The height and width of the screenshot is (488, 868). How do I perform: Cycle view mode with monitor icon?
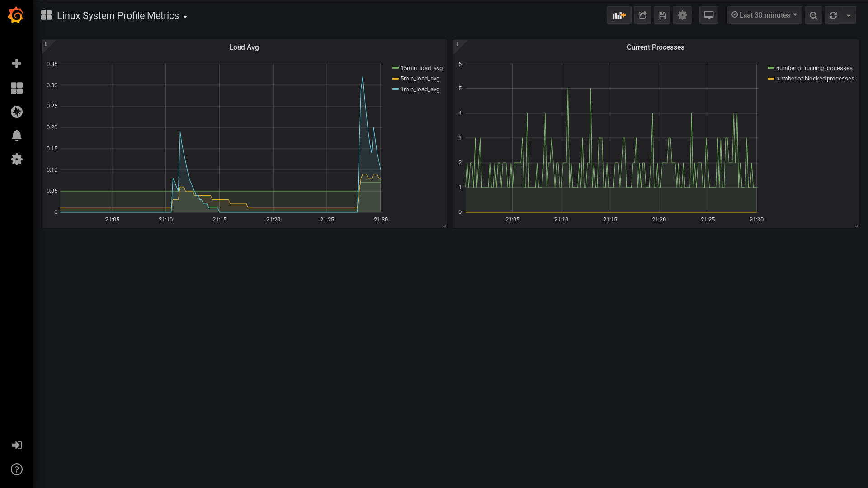(x=709, y=15)
